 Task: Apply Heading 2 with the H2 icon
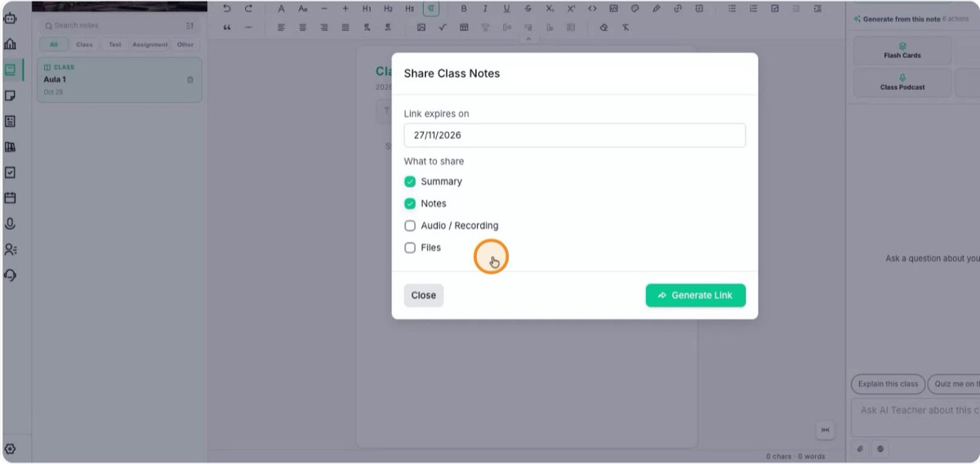388,8
